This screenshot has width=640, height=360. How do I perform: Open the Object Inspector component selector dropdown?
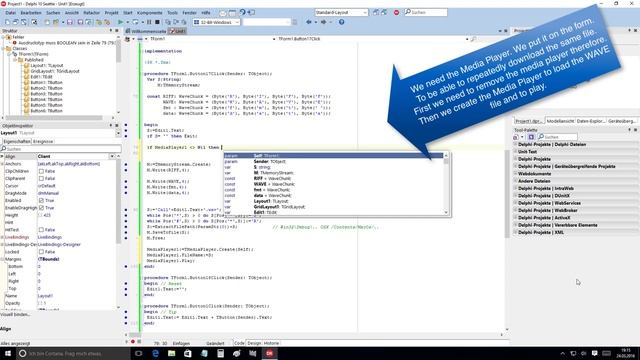click(118, 133)
